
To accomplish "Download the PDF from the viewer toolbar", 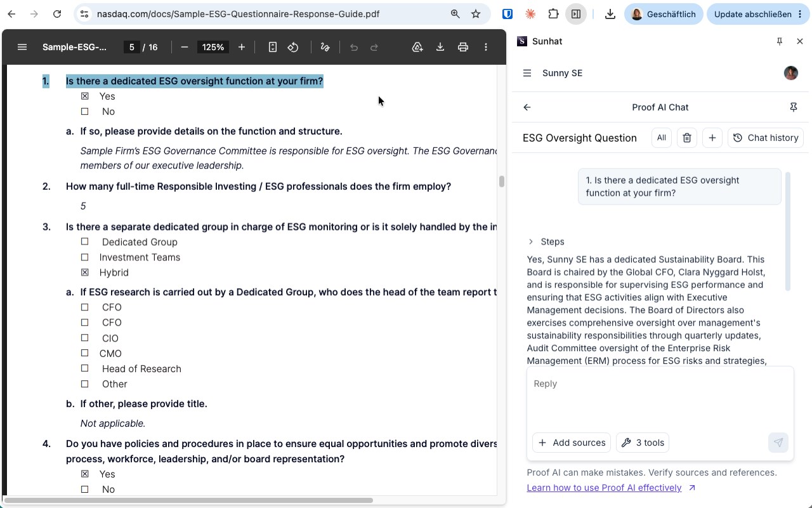I will coord(440,47).
